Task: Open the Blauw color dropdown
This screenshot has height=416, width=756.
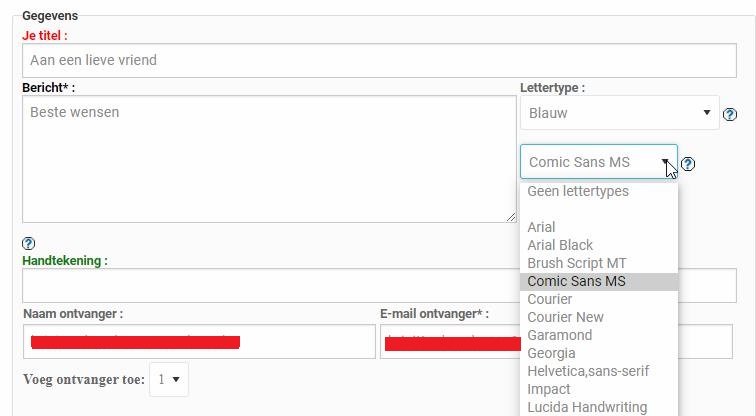Action: coord(619,113)
